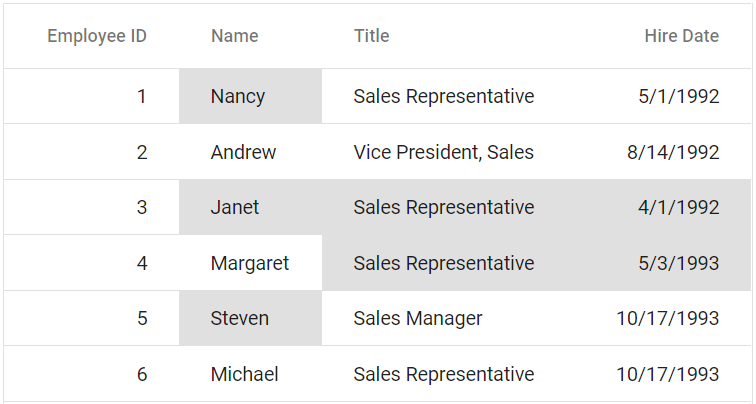Select the Michael name cell

coord(244,374)
